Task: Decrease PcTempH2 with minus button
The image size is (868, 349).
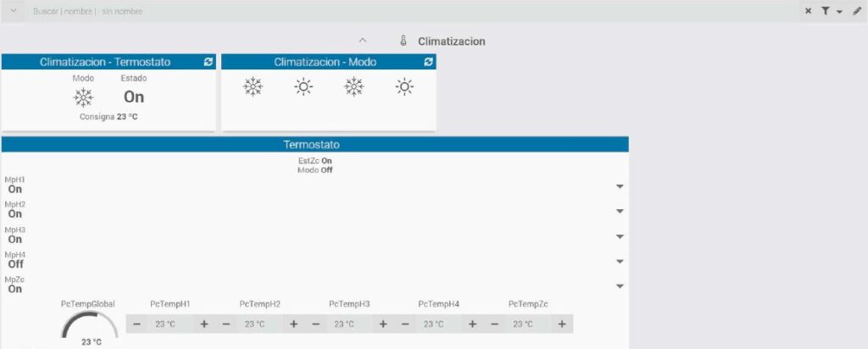Action: click(x=226, y=324)
